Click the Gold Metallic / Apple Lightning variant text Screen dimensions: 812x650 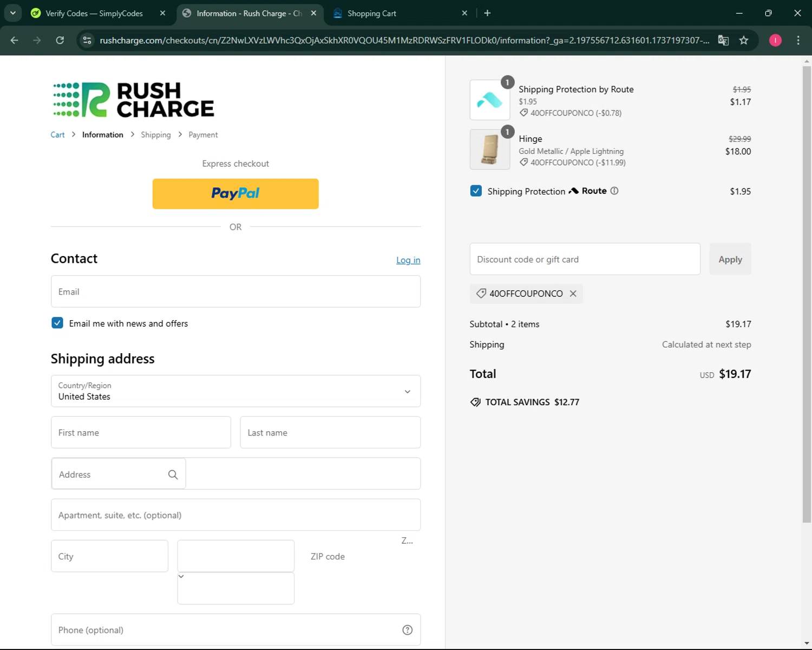pyautogui.click(x=571, y=151)
